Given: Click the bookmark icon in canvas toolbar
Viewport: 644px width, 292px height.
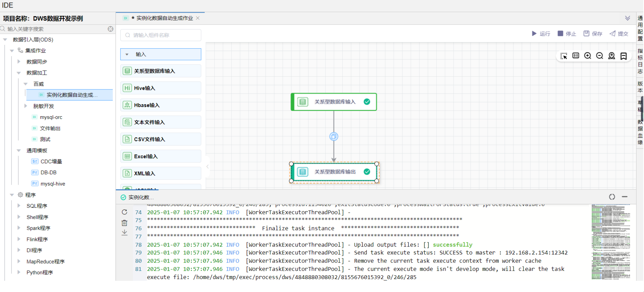Looking at the screenshot, I should coord(624,56).
